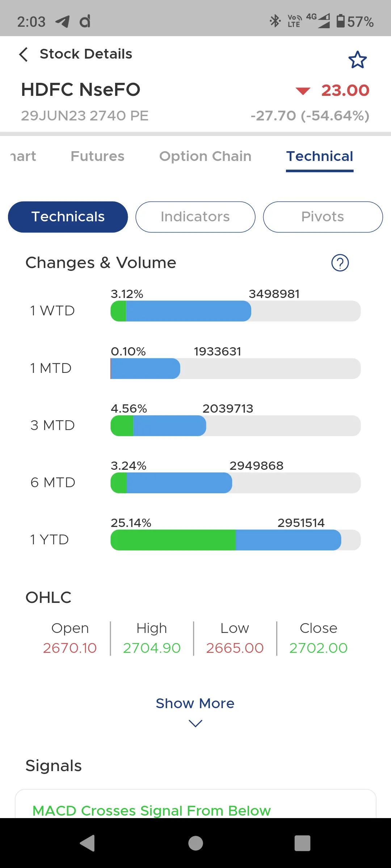Image resolution: width=391 pixels, height=868 pixels.
Task: Tap the 1 YTD volume progress bar
Action: click(235, 540)
